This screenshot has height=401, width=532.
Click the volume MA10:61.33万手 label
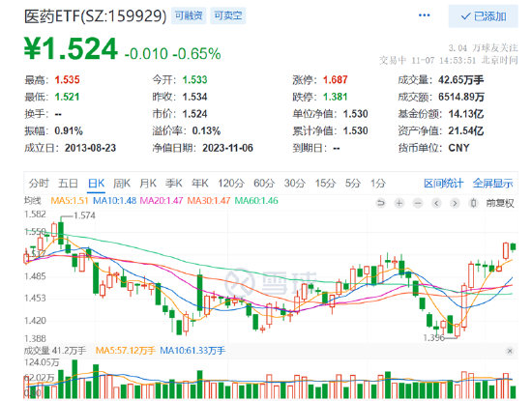tap(192, 350)
